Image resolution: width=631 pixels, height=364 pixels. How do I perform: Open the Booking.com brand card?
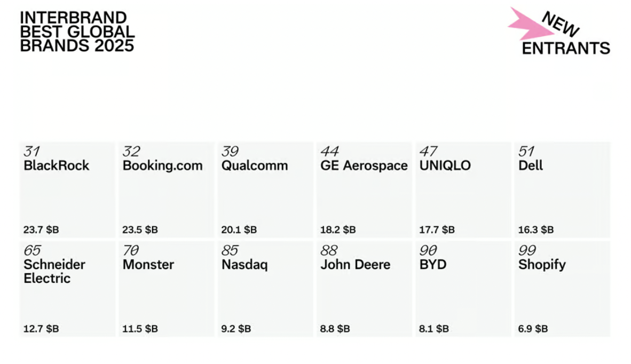166,189
